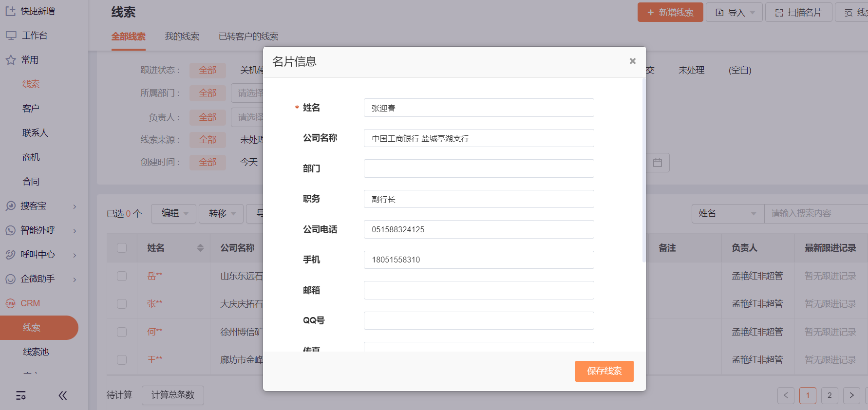Go to page 2
868x410 pixels.
tap(830, 395)
